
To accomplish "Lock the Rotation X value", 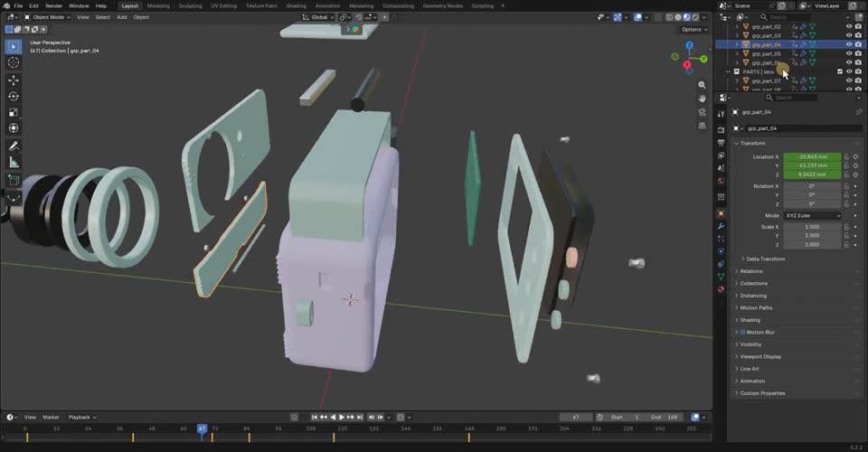I will 846,186.
